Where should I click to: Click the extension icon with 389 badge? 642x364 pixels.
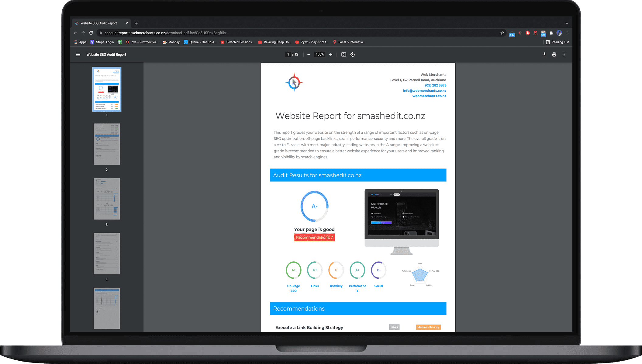click(x=543, y=33)
